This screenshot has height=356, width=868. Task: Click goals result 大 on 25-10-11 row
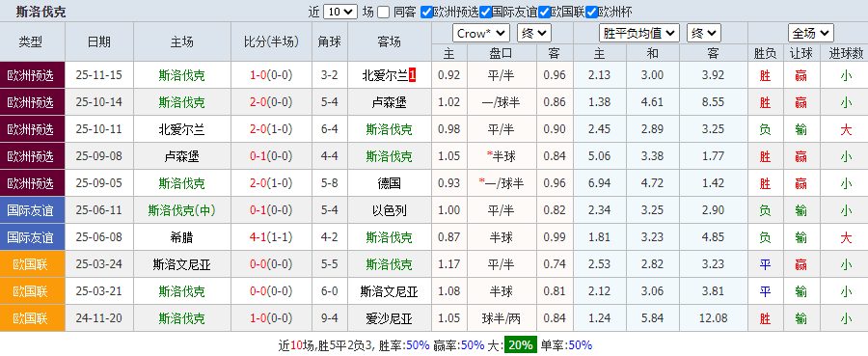tap(846, 129)
